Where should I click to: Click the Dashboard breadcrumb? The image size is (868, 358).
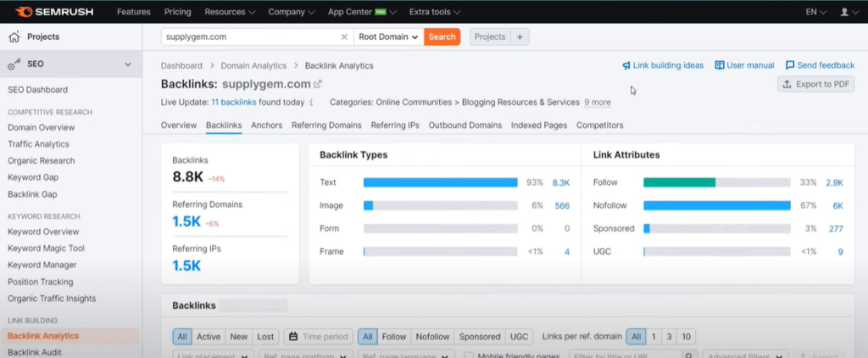click(x=181, y=65)
